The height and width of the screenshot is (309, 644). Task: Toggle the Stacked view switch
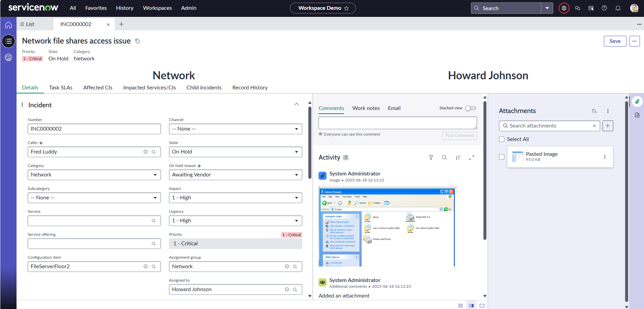tap(470, 108)
